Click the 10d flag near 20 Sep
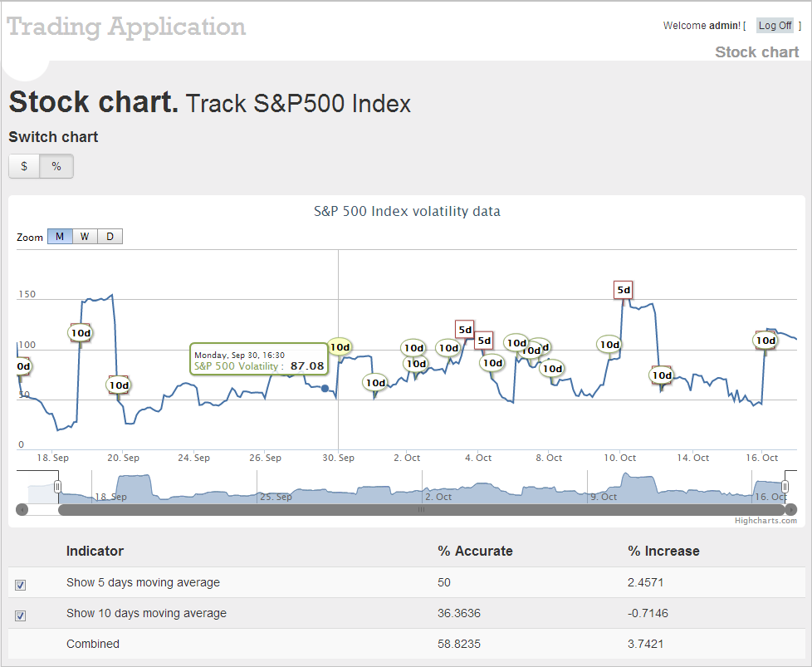Viewport: 812px width, 667px height. (x=119, y=385)
